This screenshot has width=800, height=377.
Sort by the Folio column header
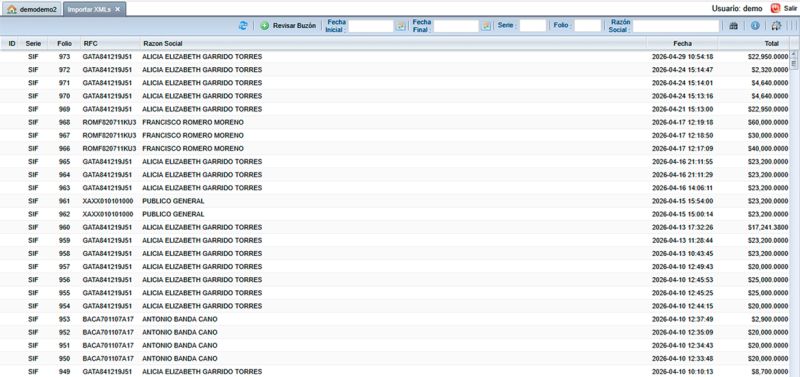(64, 44)
